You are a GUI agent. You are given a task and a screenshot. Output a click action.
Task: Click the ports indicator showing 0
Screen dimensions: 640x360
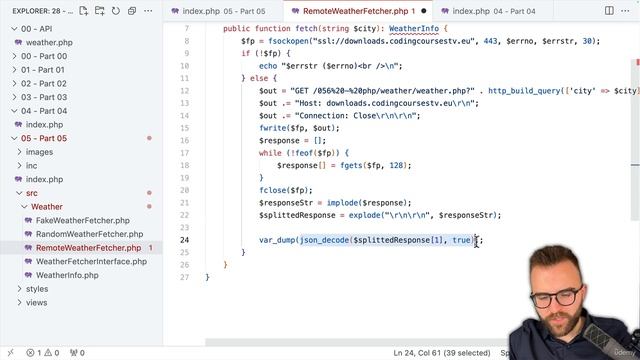(77, 353)
